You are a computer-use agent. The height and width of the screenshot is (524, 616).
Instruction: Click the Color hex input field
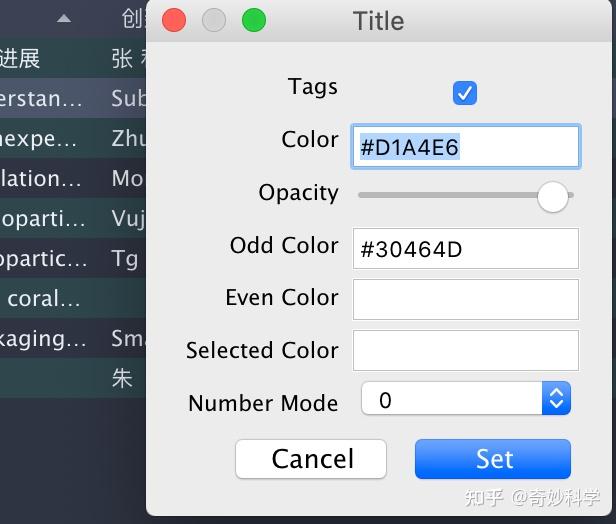[465, 146]
